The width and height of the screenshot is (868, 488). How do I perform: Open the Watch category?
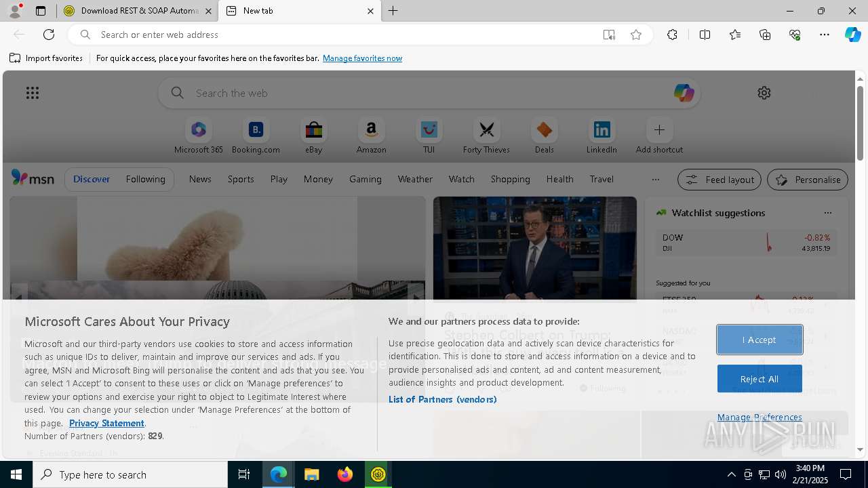coord(461,179)
